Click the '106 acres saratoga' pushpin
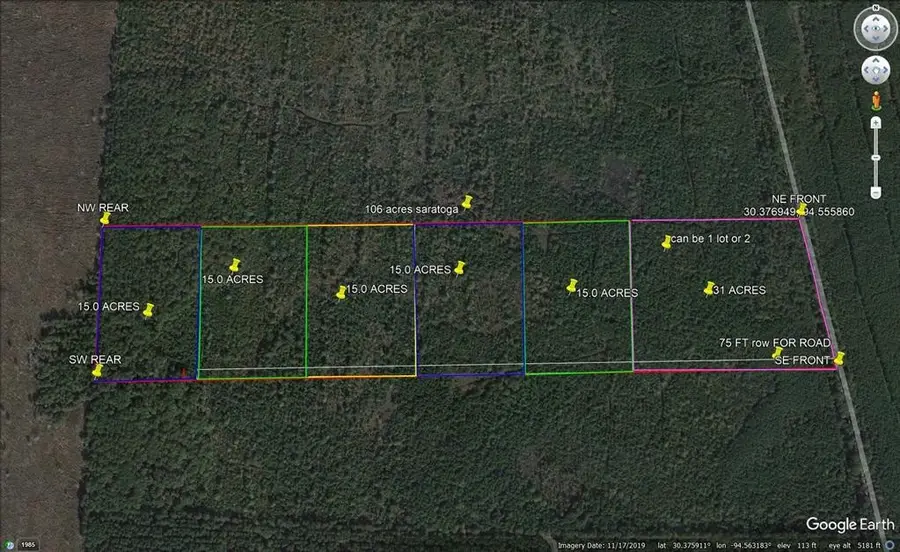This screenshot has width=900, height=552. click(467, 202)
